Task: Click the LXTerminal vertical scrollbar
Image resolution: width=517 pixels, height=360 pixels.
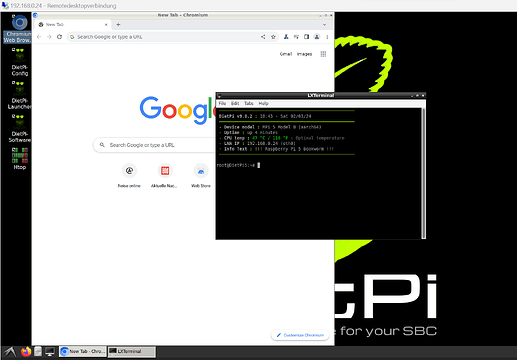Action: coord(423,173)
